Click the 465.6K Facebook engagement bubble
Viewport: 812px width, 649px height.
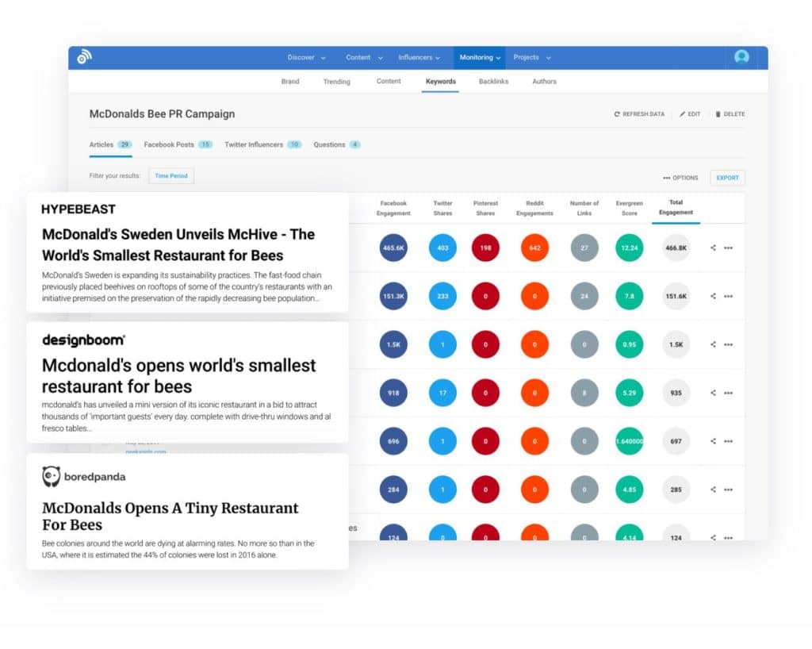tap(393, 248)
